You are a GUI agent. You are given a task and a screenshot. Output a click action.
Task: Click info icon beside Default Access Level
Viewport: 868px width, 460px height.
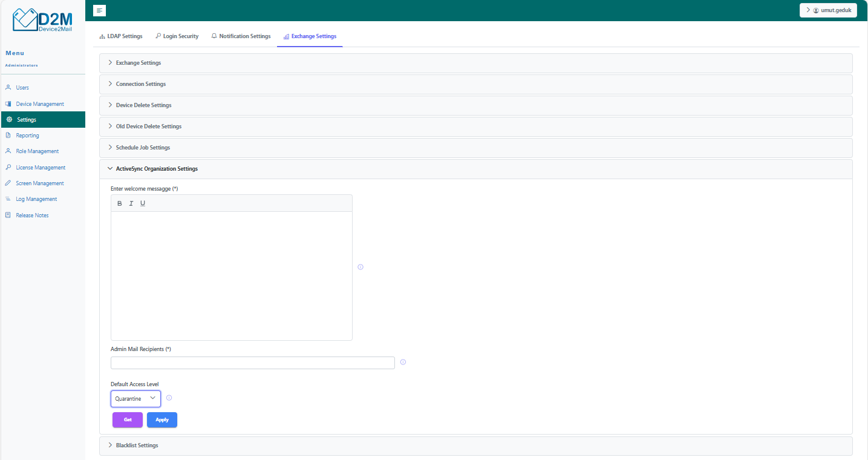coord(169,398)
